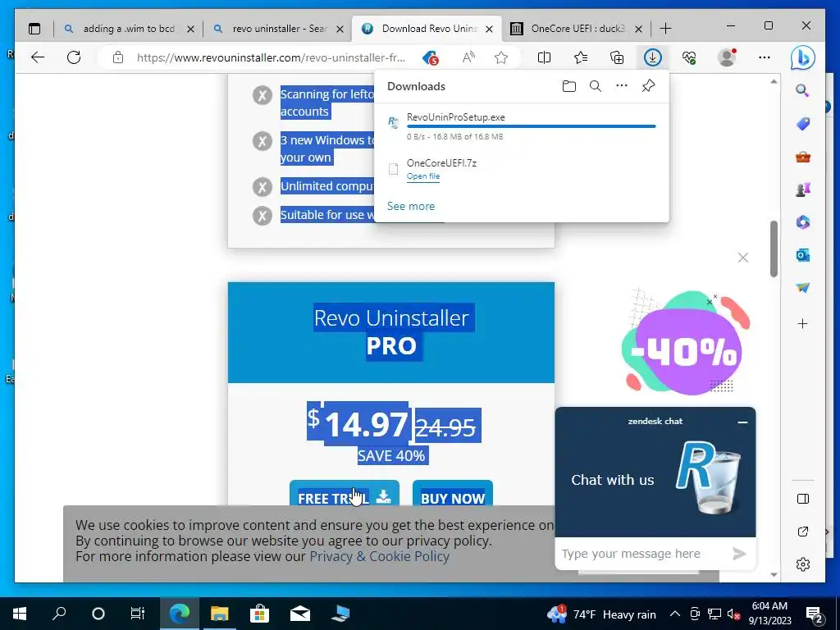The height and width of the screenshot is (630, 840).
Task: Refresh the Revo Uninstaller page
Action: pyautogui.click(x=74, y=57)
